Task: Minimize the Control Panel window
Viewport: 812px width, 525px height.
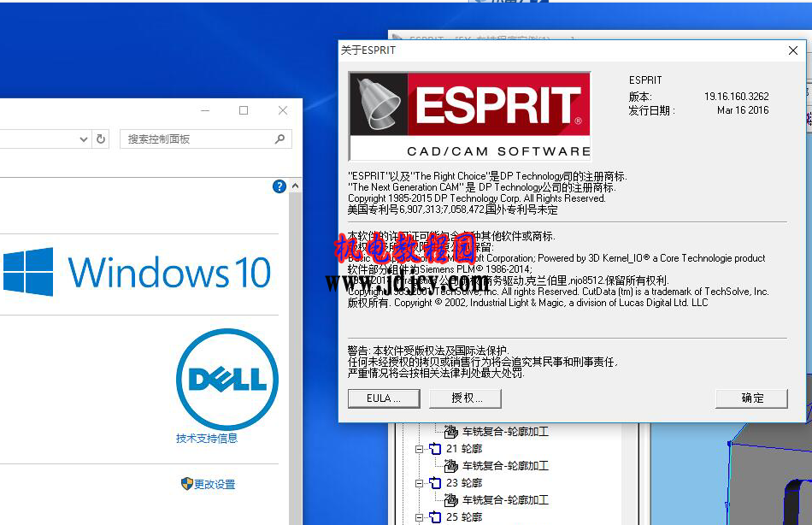Action: click(205, 110)
